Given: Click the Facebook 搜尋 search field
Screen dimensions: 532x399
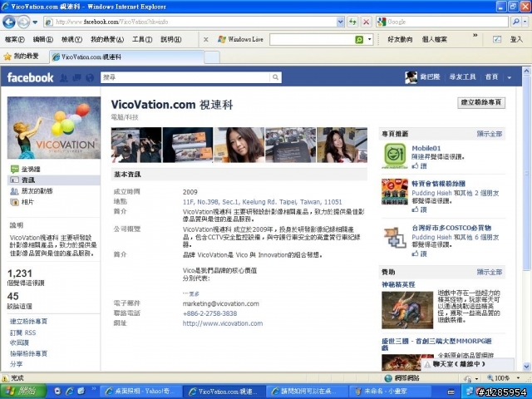Looking at the screenshot, I should coord(185,77).
